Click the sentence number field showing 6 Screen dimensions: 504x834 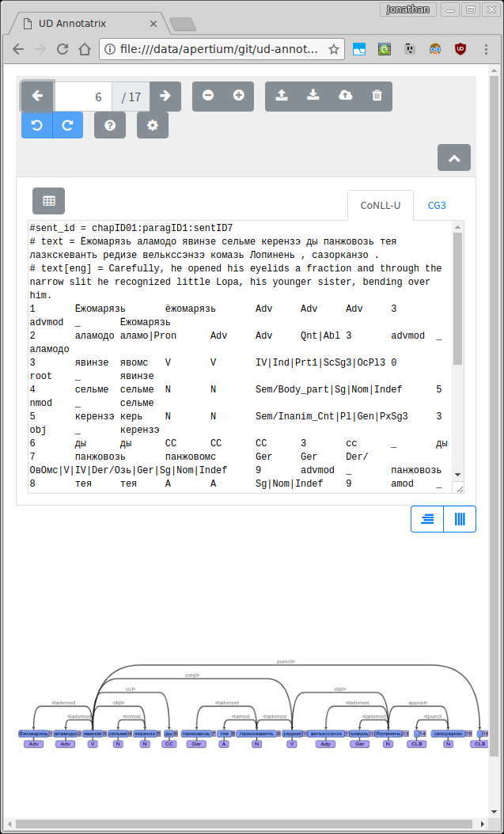pyautogui.click(x=83, y=97)
